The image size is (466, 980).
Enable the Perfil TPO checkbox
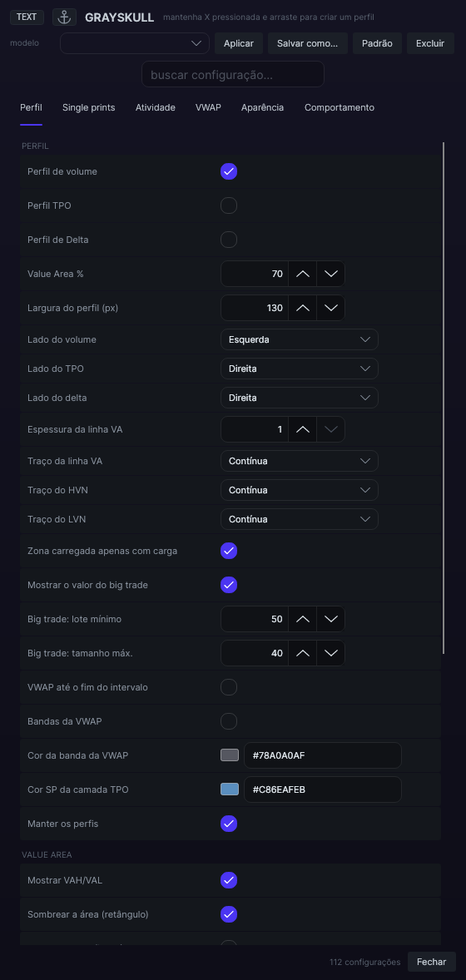click(x=229, y=205)
